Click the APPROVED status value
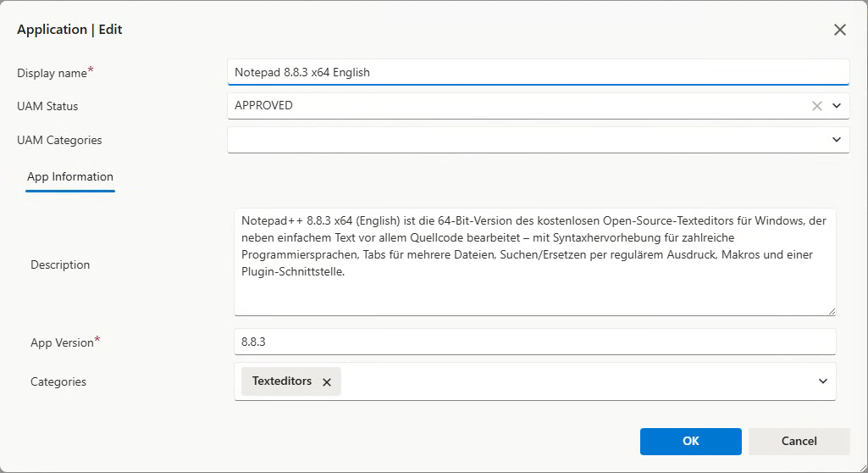This screenshot has width=868, height=473. [x=263, y=105]
